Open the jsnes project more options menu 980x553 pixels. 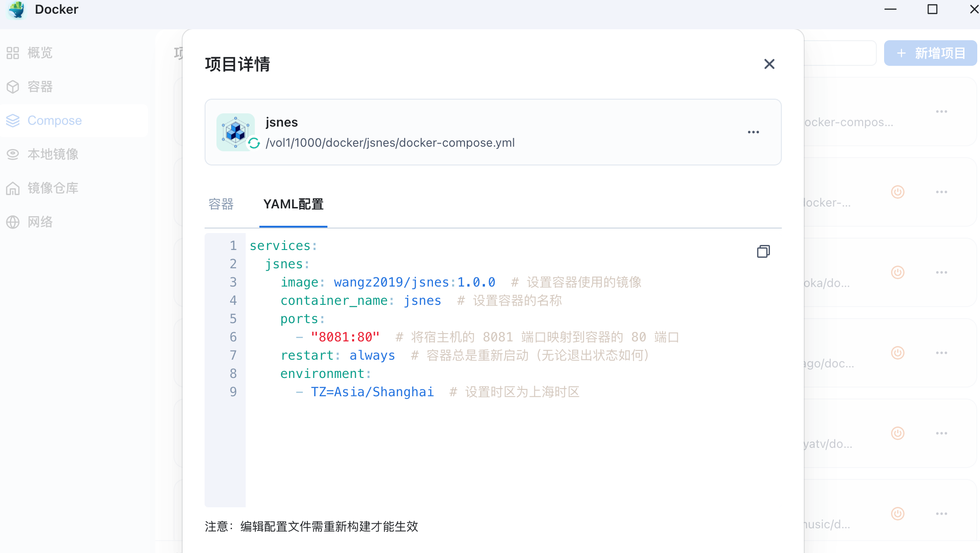coord(753,132)
